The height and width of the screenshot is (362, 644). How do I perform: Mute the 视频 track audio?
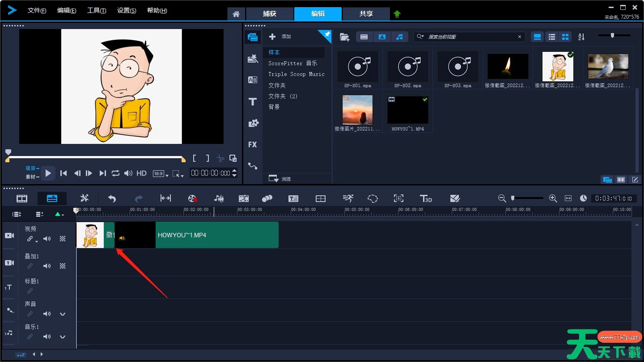(x=47, y=239)
